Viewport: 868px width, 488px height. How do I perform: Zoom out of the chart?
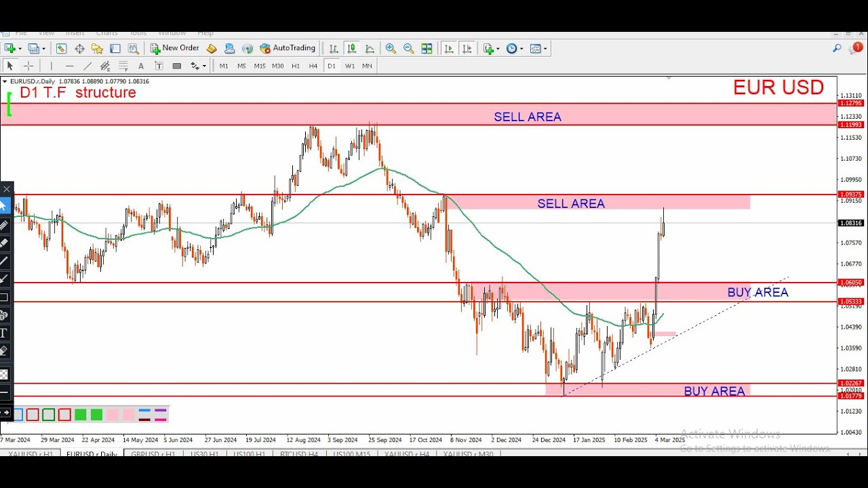point(408,48)
